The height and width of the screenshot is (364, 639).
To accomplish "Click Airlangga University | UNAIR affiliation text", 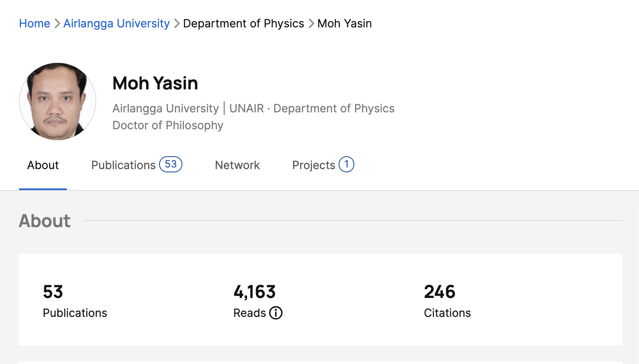I will 188,108.
